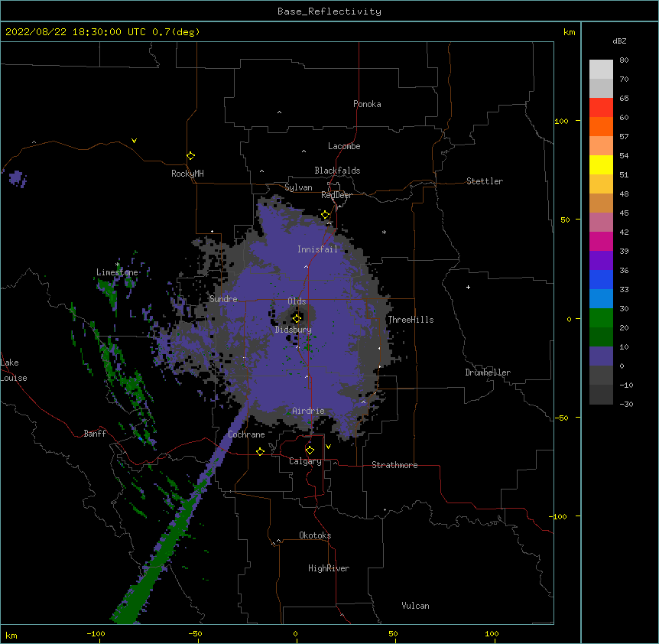The image size is (659, 644).
Task: Click the Sundre town label
Action: pyautogui.click(x=223, y=299)
